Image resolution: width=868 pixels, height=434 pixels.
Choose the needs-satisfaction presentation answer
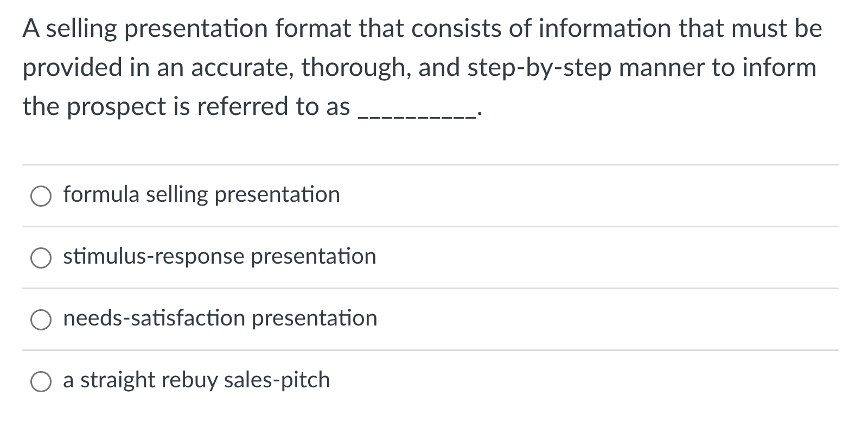pyautogui.click(x=41, y=320)
